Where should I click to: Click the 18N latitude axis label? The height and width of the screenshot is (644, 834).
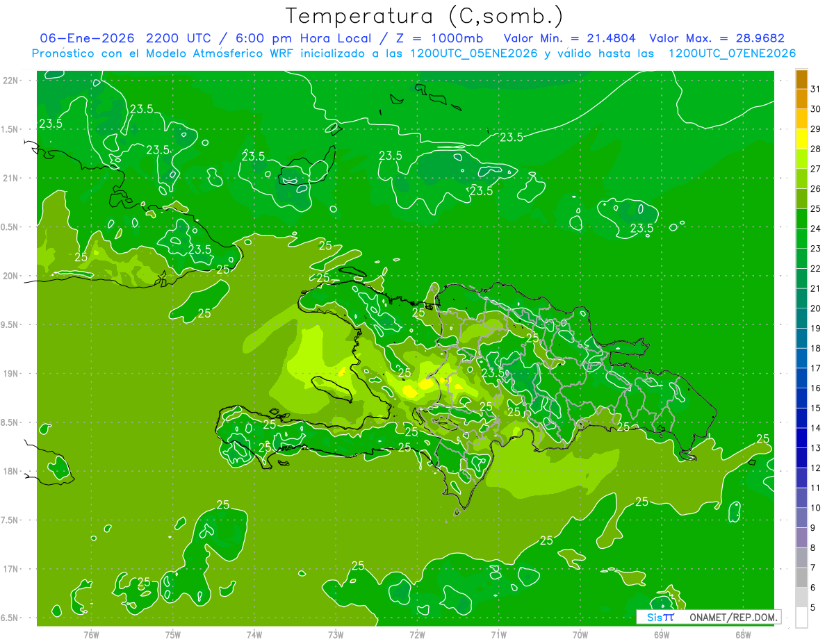(x=12, y=471)
